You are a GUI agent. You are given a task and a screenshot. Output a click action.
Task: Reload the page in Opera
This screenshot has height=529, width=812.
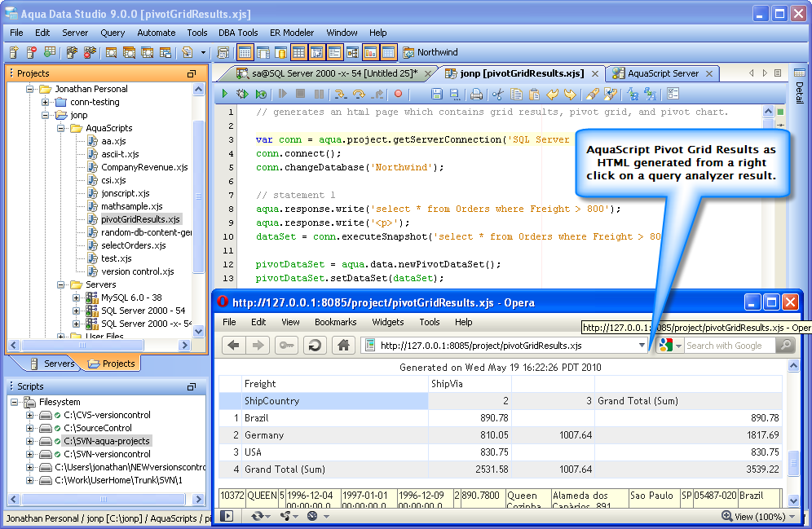click(x=314, y=346)
